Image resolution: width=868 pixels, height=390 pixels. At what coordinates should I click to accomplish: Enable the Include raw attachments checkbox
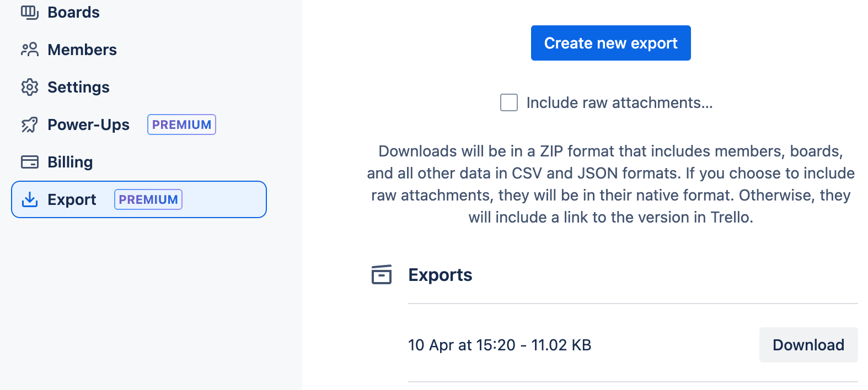(508, 102)
